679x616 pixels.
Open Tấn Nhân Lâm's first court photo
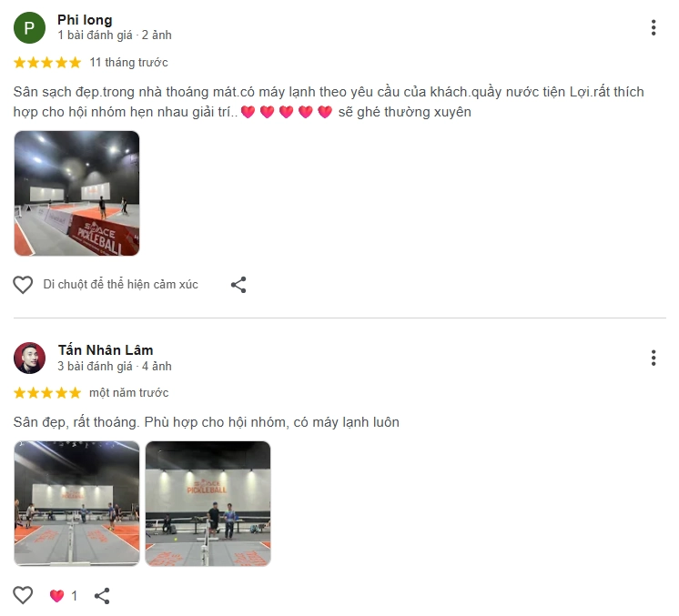click(76, 503)
